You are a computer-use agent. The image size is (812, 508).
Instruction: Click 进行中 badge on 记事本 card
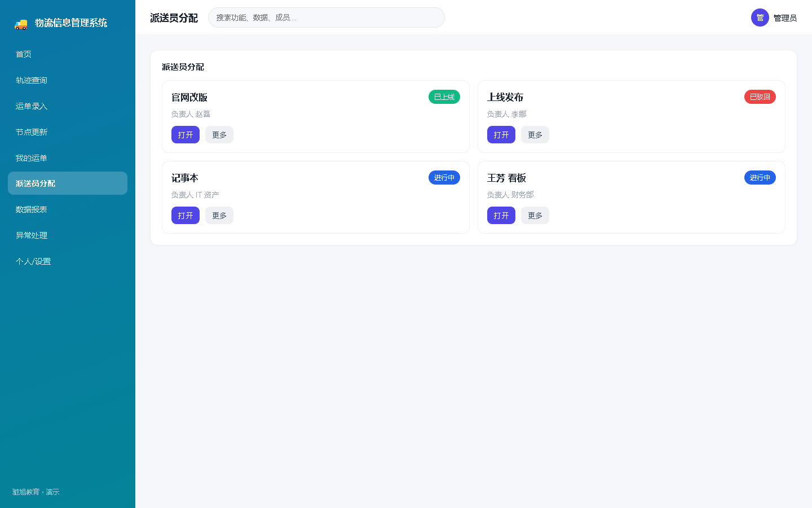[x=444, y=178]
